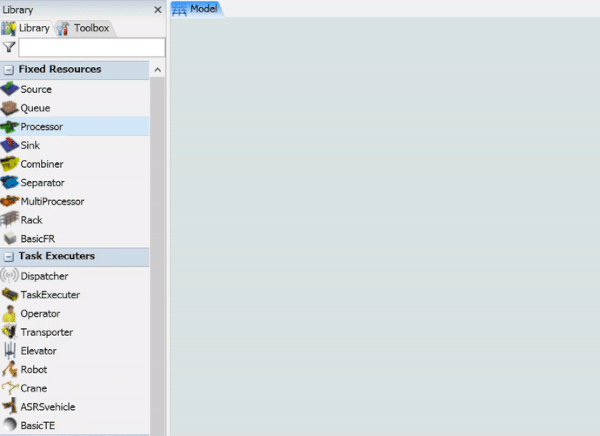Click the library filter search field
Screen dimensions: 600x436
tap(91, 47)
